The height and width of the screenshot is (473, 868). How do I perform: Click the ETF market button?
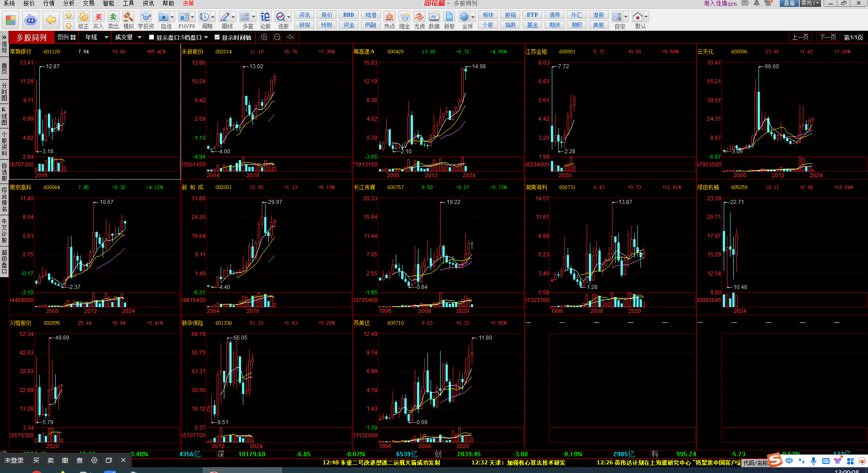[532, 15]
